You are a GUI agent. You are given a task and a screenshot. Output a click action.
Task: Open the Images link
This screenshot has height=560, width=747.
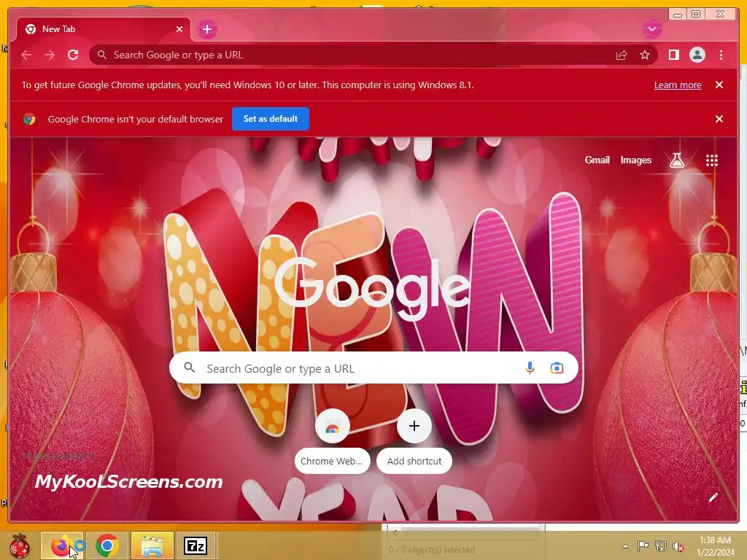(x=635, y=160)
